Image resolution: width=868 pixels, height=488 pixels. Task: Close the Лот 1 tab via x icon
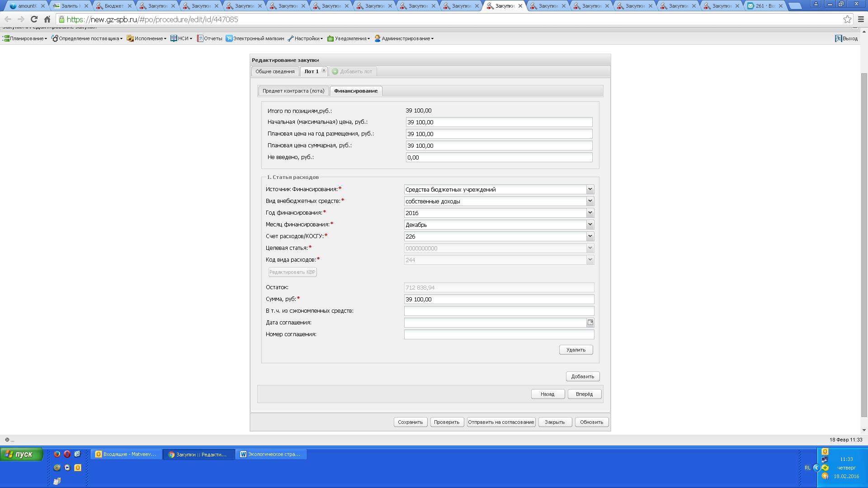tap(324, 70)
